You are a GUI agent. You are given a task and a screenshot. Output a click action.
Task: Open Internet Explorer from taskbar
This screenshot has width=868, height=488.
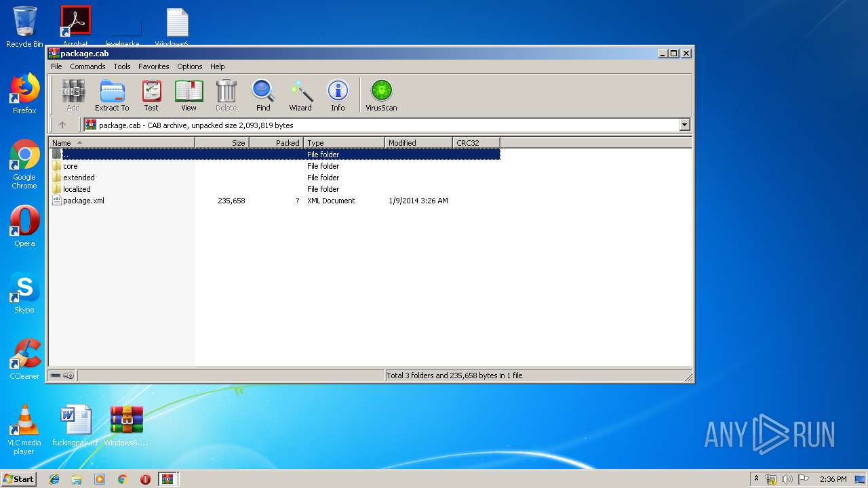[x=54, y=479]
